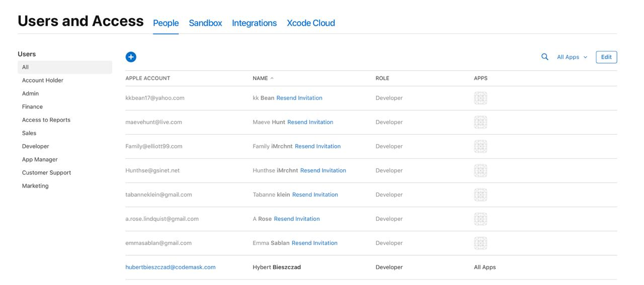
Task: Click Developer role in Emma Sablan row
Action: (389, 243)
